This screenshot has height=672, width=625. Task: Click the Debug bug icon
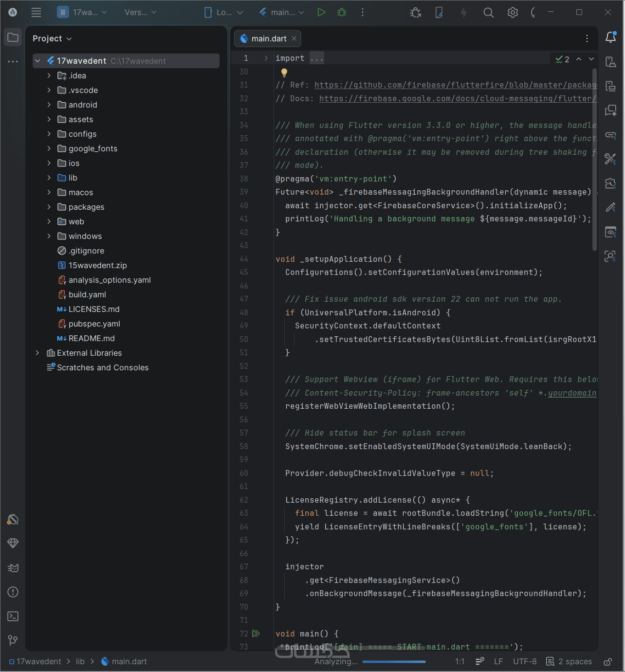pyautogui.click(x=342, y=13)
